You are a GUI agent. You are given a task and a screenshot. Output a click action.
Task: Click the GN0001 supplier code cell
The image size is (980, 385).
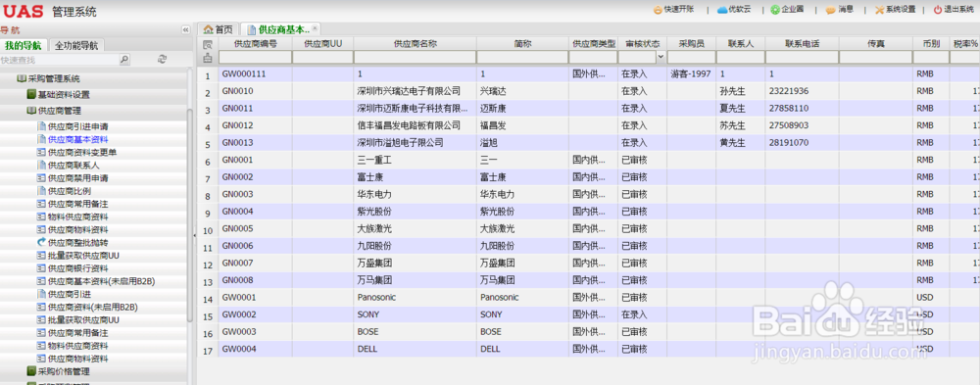pyautogui.click(x=255, y=160)
